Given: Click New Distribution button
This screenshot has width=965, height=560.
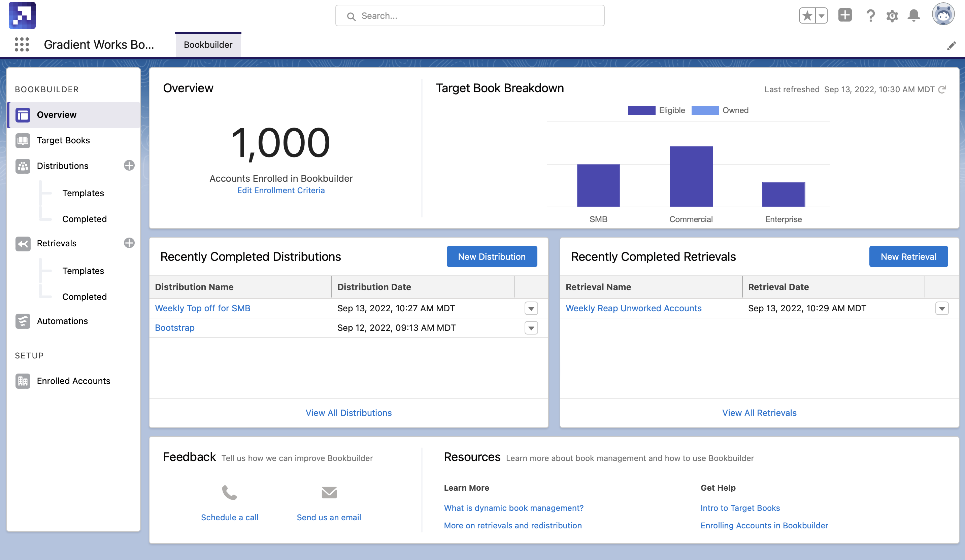Looking at the screenshot, I should (x=492, y=256).
